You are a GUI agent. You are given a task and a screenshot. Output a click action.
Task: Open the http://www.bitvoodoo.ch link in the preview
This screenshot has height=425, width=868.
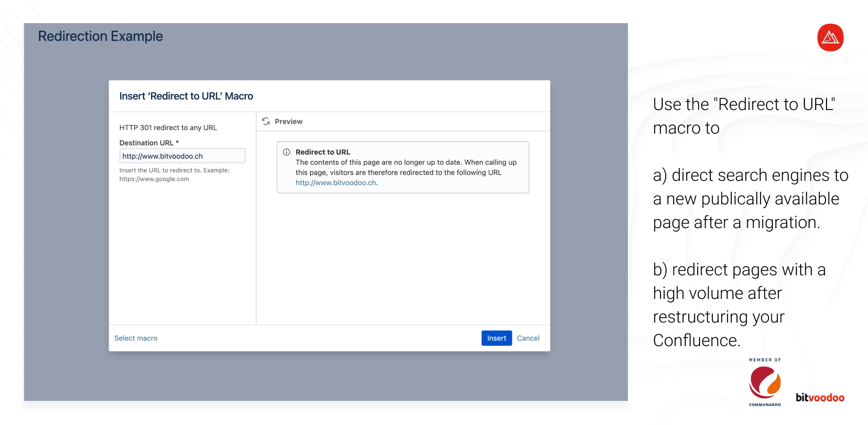pos(336,183)
